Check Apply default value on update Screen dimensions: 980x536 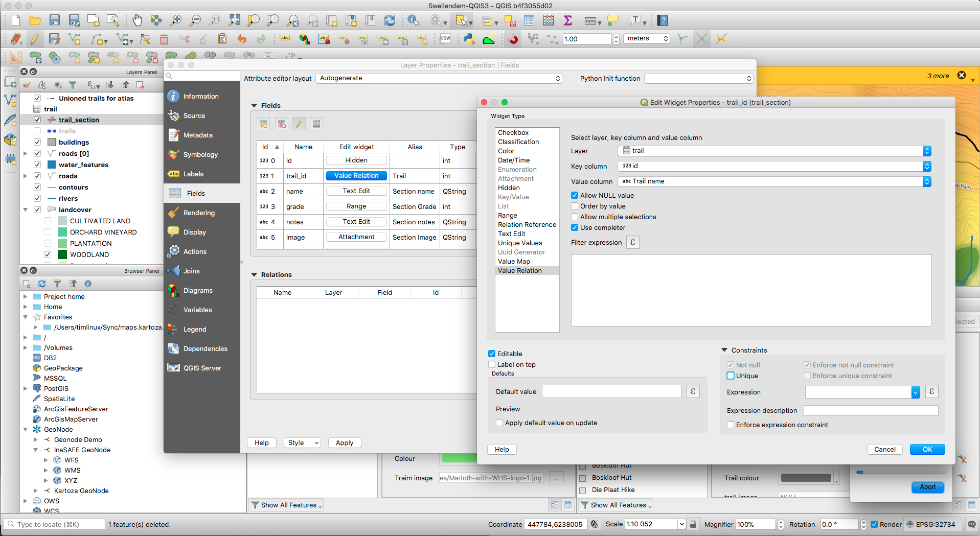click(499, 423)
